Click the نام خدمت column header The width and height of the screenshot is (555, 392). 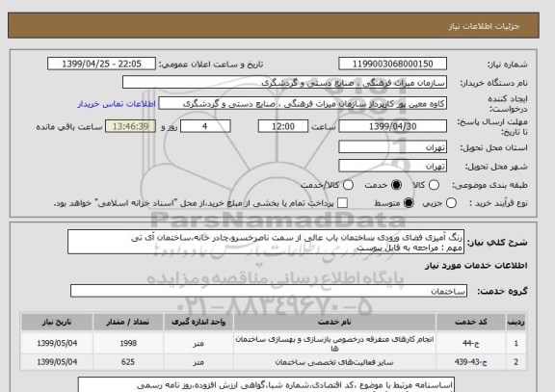(334, 322)
